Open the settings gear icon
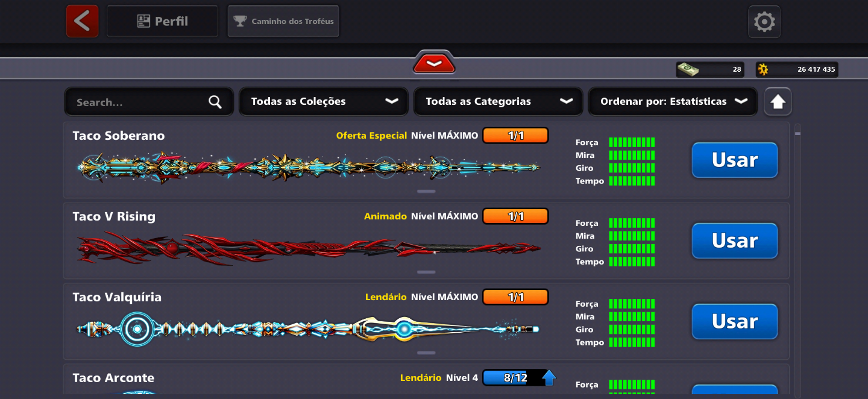The image size is (868, 399). tap(764, 22)
